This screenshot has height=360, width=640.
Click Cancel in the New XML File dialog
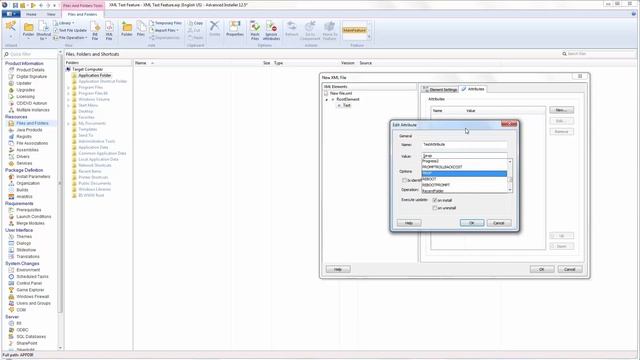pyautogui.click(x=570, y=269)
